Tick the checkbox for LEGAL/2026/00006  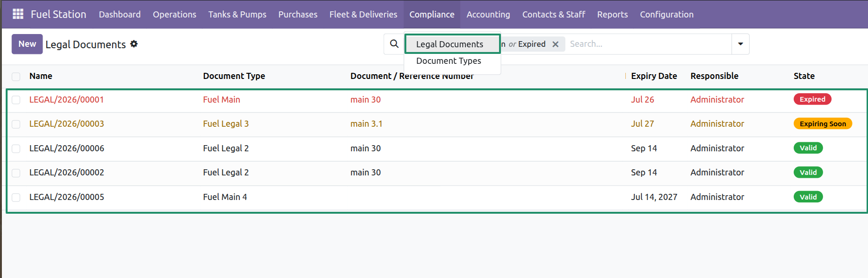[16, 148]
